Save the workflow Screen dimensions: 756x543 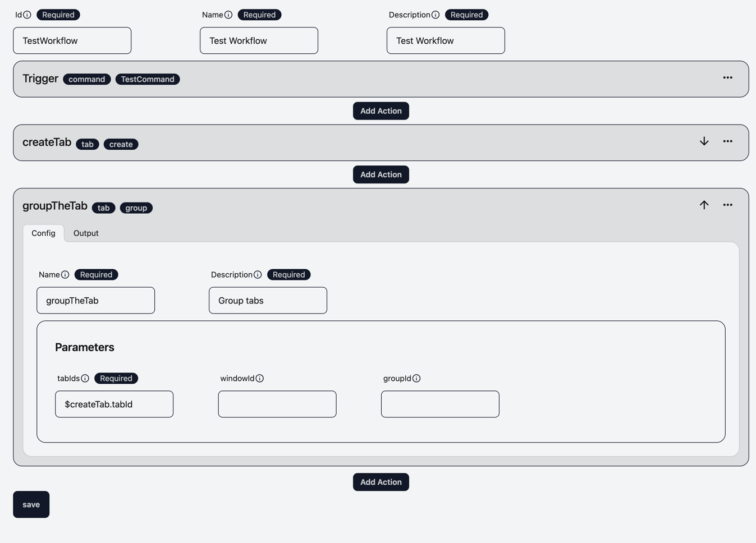pos(31,504)
